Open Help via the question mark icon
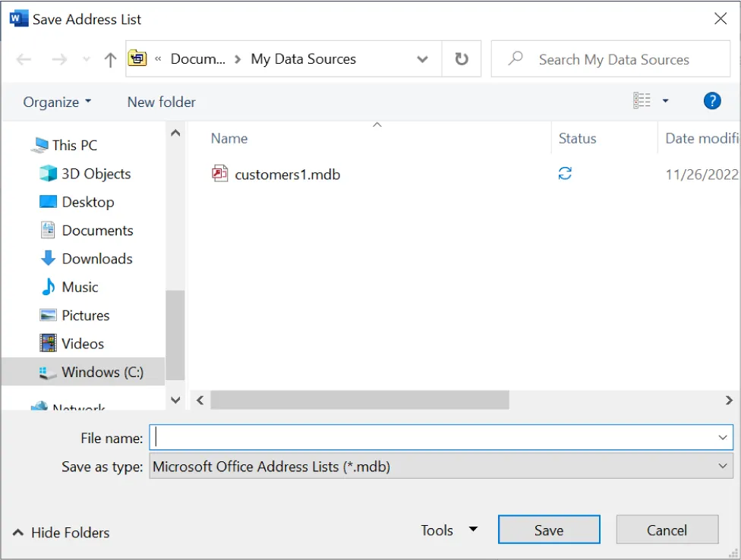The width and height of the screenshot is (741, 560). click(x=711, y=100)
